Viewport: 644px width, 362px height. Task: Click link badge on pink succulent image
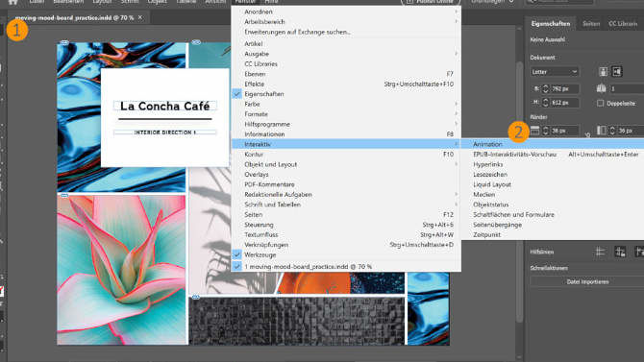tap(64, 196)
